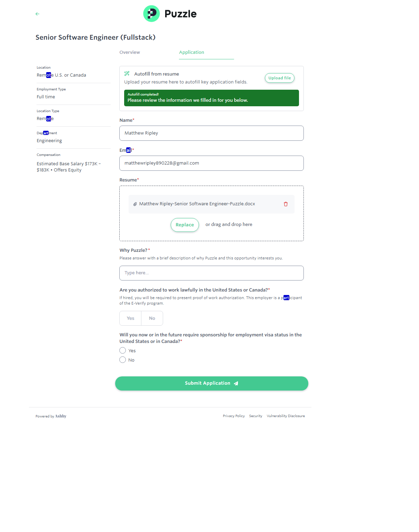419x532 pixels.
Task: Open the Security footer link
Action: [256, 416]
